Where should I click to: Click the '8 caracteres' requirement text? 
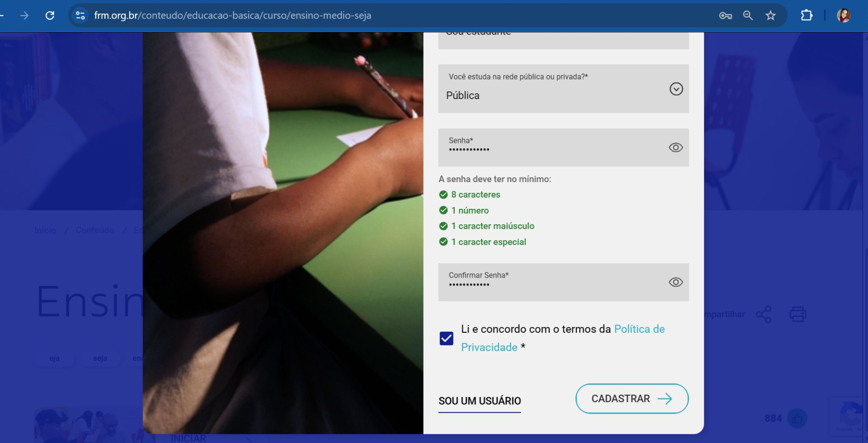[476, 194]
